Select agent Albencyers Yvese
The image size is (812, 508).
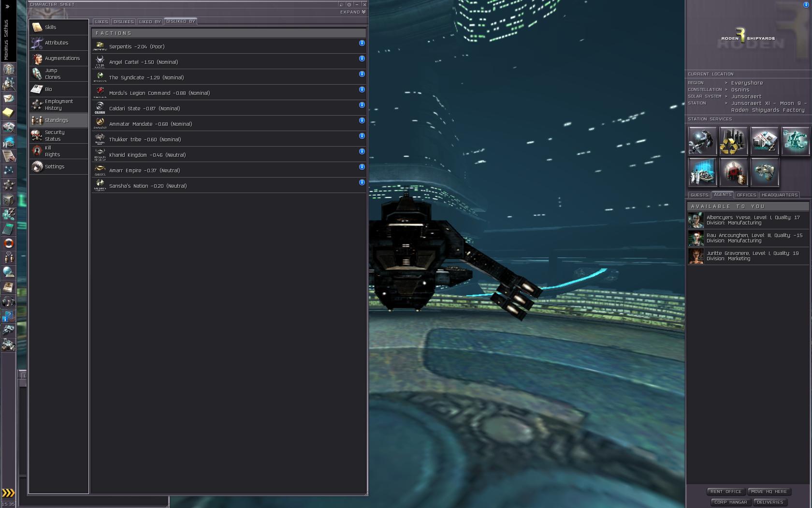coord(748,220)
